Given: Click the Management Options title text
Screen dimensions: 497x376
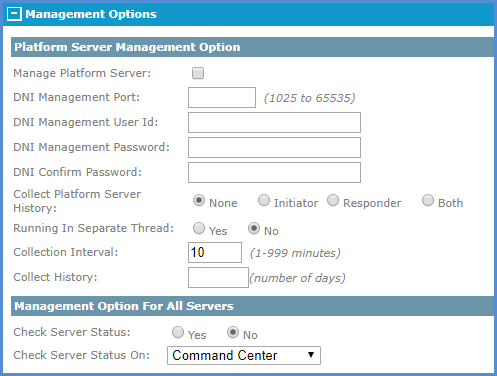Looking at the screenshot, I should click(x=91, y=14).
